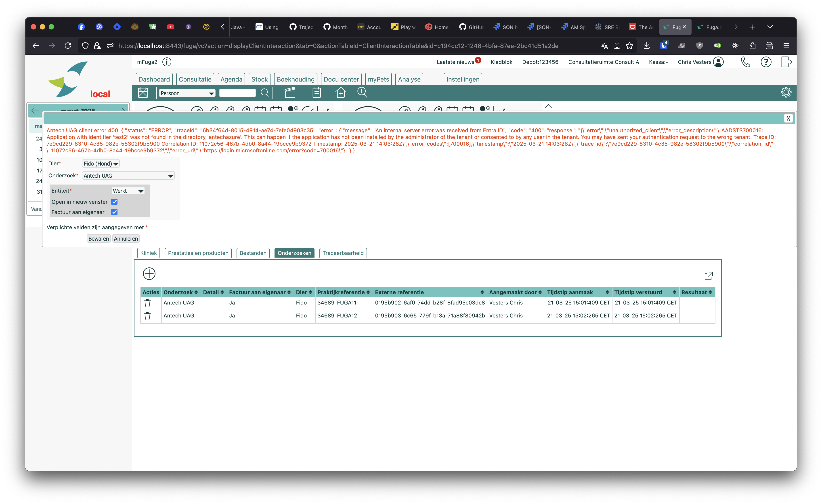
Task: Click the search text field in toolbar
Action: click(237, 93)
